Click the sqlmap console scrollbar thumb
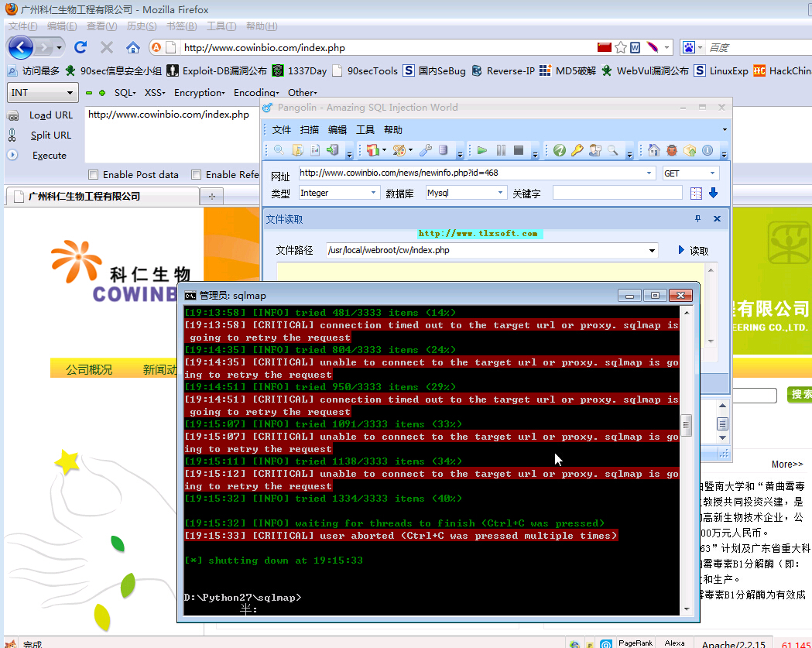This screenshot has height=648, width=812. (x=686, y=426)
